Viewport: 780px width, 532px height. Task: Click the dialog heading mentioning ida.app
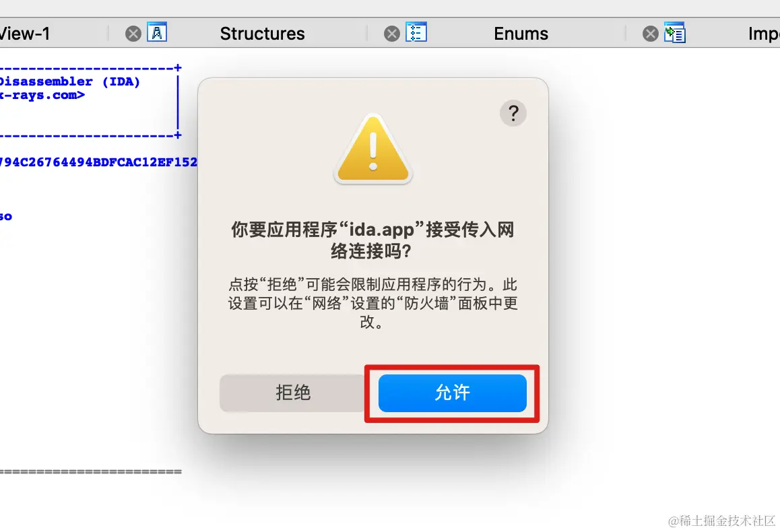coord(372,240)
